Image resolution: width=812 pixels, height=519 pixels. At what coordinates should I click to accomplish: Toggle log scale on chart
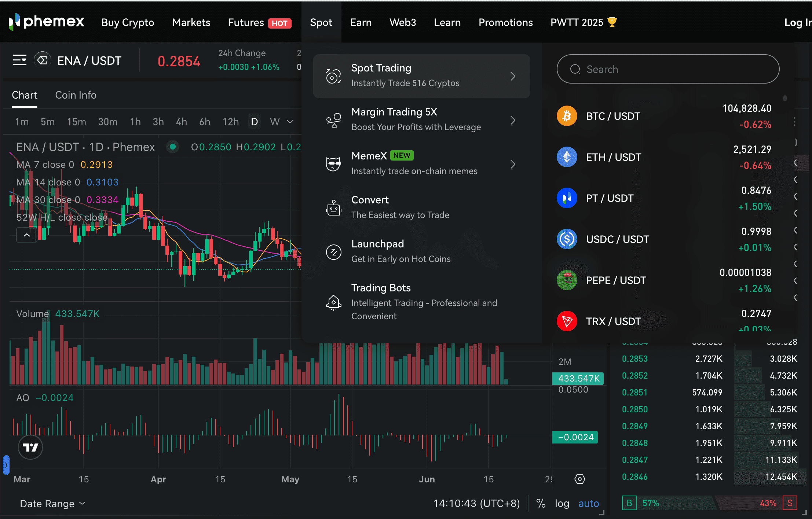click(x=562, y=503)
